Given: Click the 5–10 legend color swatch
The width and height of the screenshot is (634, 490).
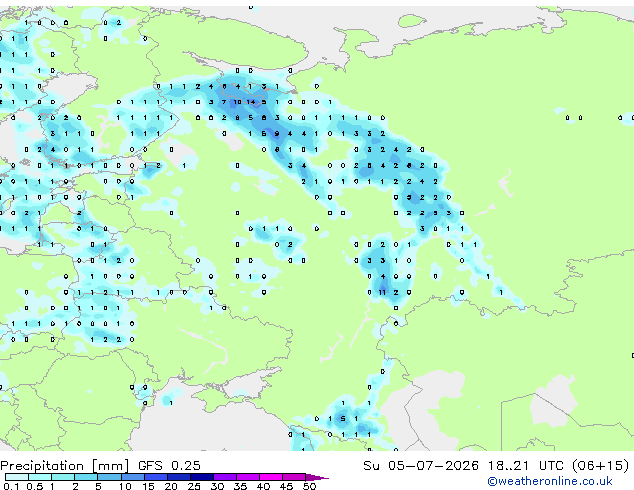Looking at the screenshot, I should [x=109, y=477].
